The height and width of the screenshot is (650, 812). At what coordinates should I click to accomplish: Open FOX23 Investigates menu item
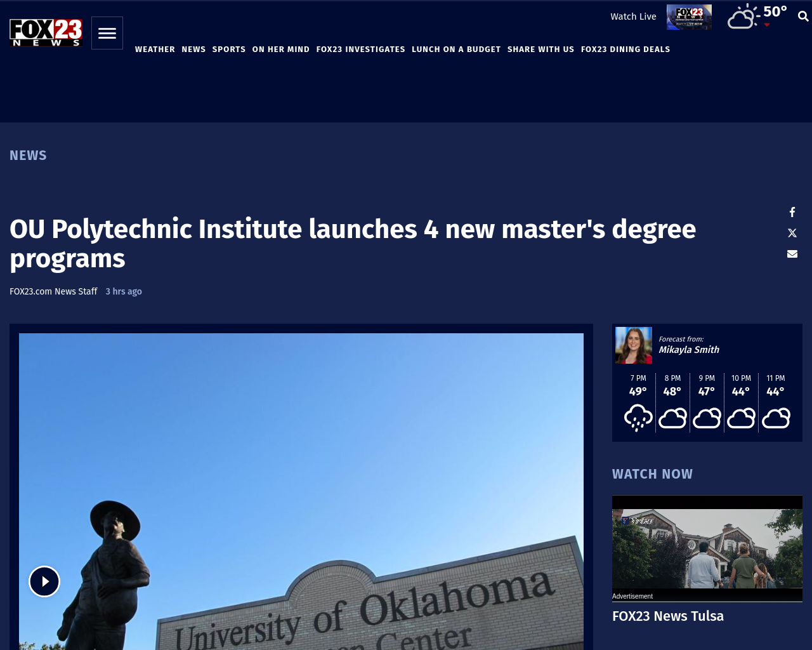(x=360, y=50)
